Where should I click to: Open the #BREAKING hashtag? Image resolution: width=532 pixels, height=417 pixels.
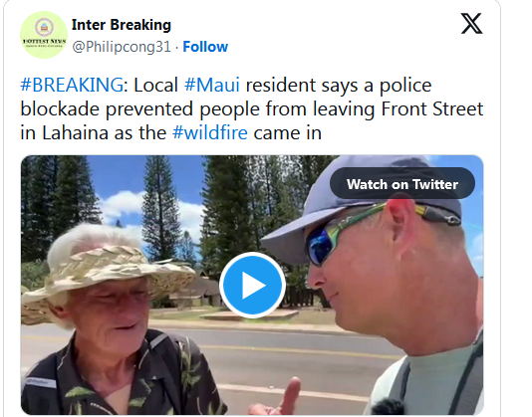coord(72,85)
